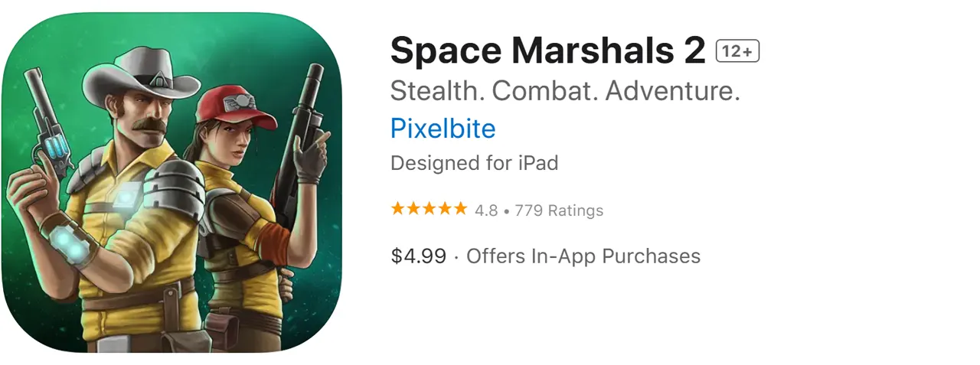This screenshot has width=980, height=365.
Task: Open the 779 Ratings details
Action: tap(559, 210)
